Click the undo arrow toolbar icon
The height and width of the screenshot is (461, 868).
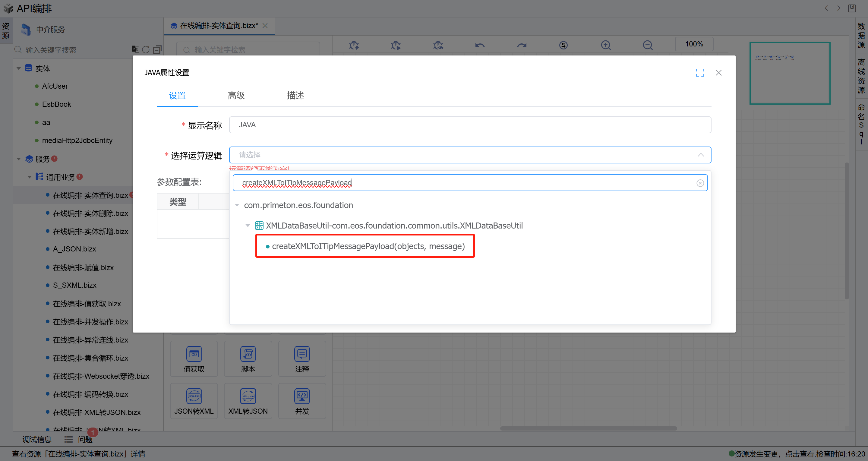click(x=479, y=45)
